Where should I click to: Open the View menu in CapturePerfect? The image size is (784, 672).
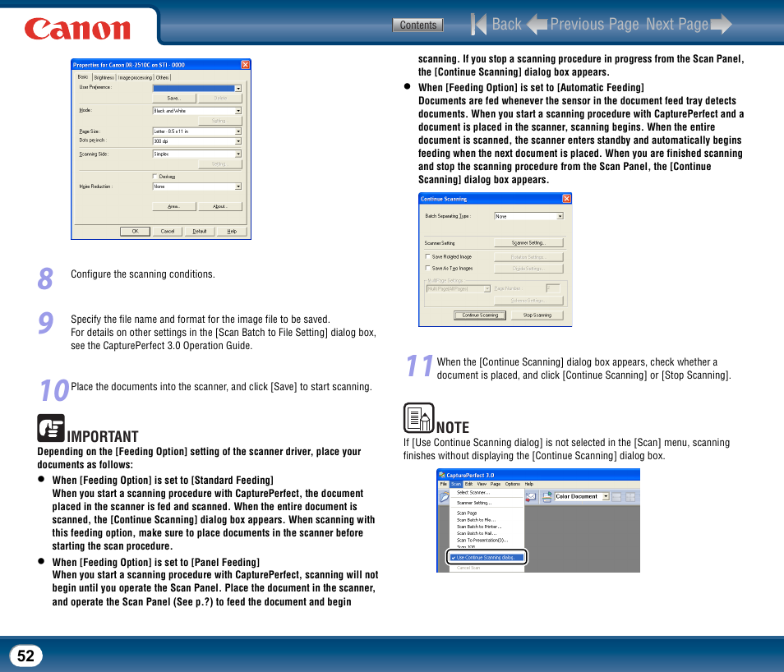(482, 484)
